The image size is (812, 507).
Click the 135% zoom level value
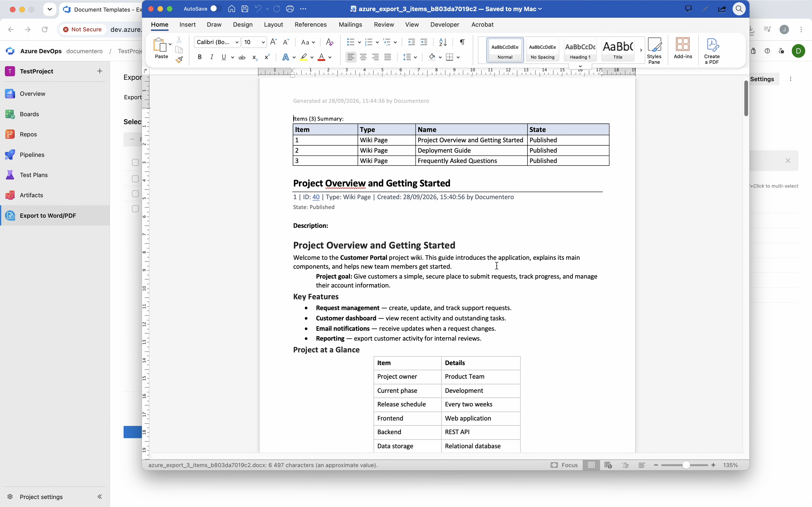coord(731,465)
